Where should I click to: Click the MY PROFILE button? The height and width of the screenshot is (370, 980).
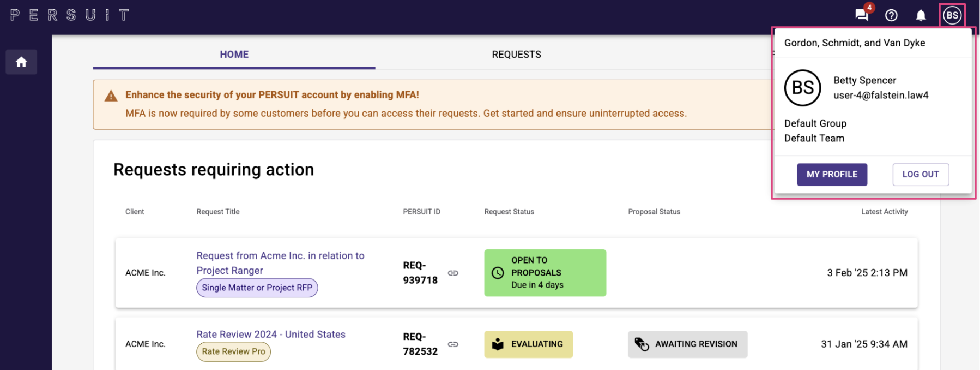click(x=832, y=175)
